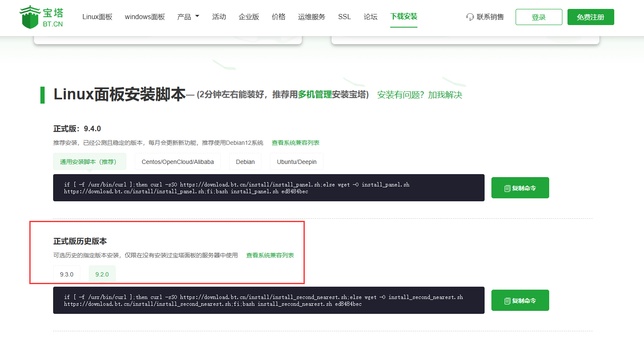The image size is (644, 344).
Task: Select the Ubuntu/Deepin script tab
Action: tap(297, 162)
